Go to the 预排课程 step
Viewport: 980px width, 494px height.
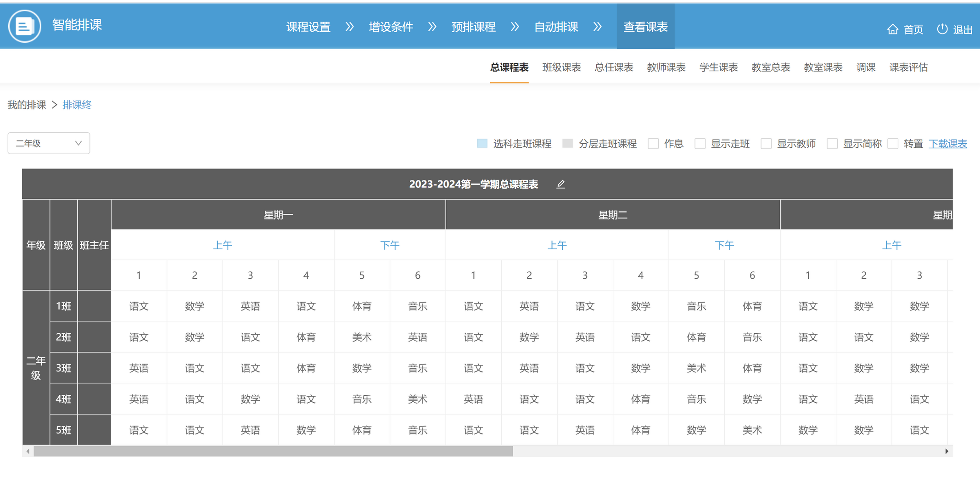pyautogui.click(x=474, y=27)
